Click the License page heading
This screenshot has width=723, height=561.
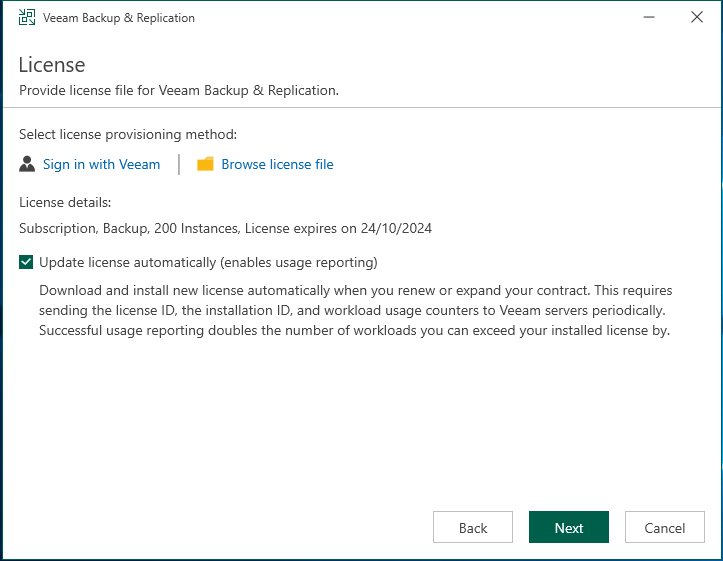52,65
